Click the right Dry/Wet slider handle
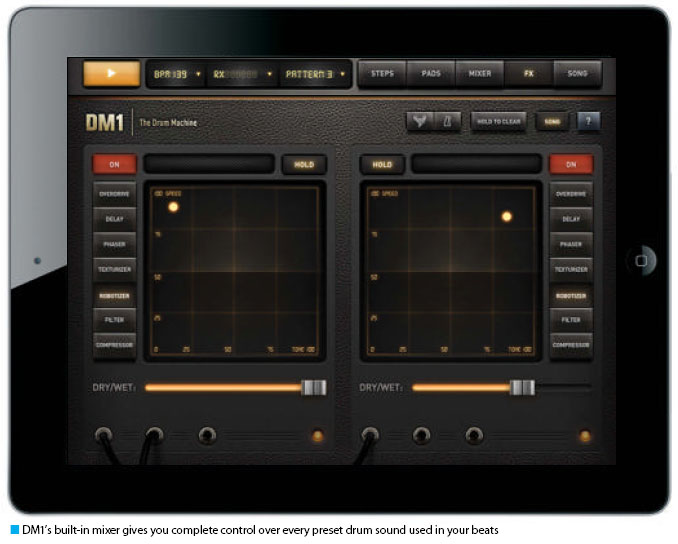 (522, 387)
